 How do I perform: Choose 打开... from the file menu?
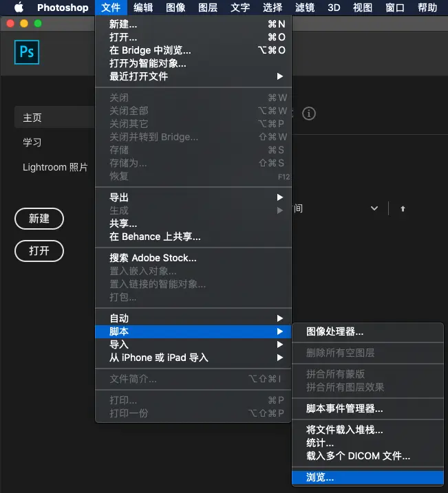point(193,37)
